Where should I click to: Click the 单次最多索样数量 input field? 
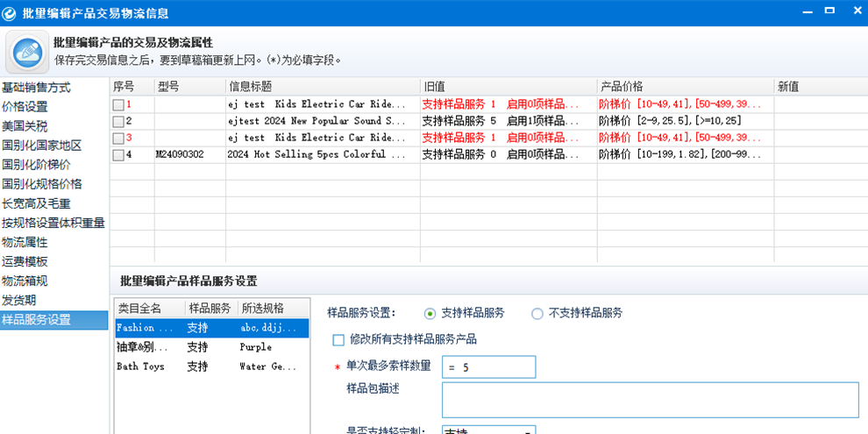tap(488, 367)
